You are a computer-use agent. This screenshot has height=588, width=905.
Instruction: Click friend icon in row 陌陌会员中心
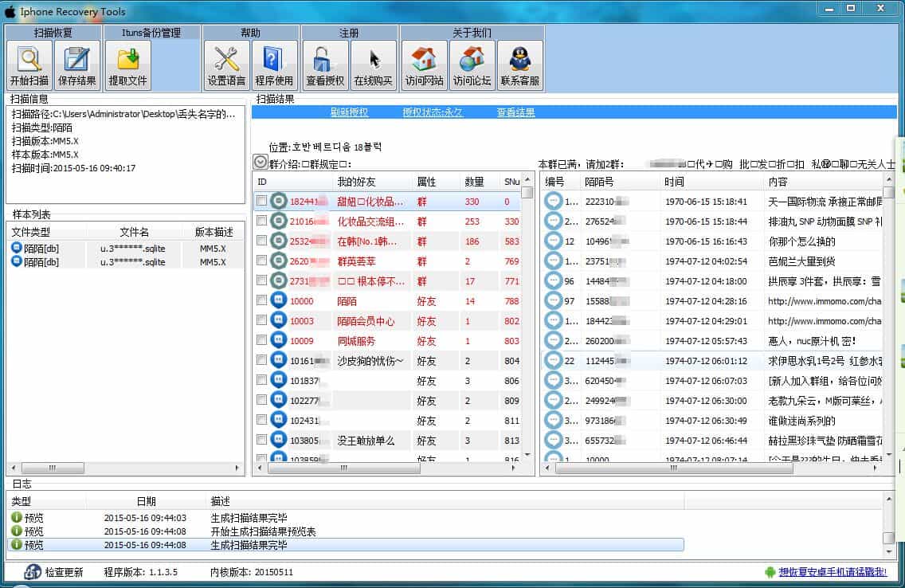(x=279, y=321)
